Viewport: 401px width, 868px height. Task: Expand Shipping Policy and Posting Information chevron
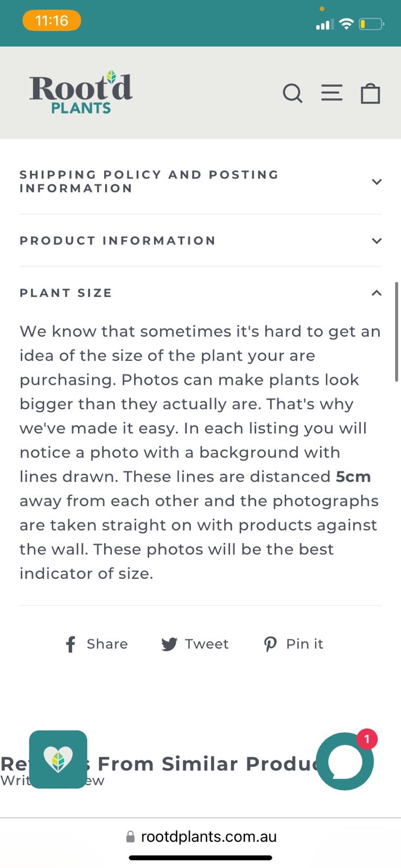pyautogui.click(x=377, y=182)
